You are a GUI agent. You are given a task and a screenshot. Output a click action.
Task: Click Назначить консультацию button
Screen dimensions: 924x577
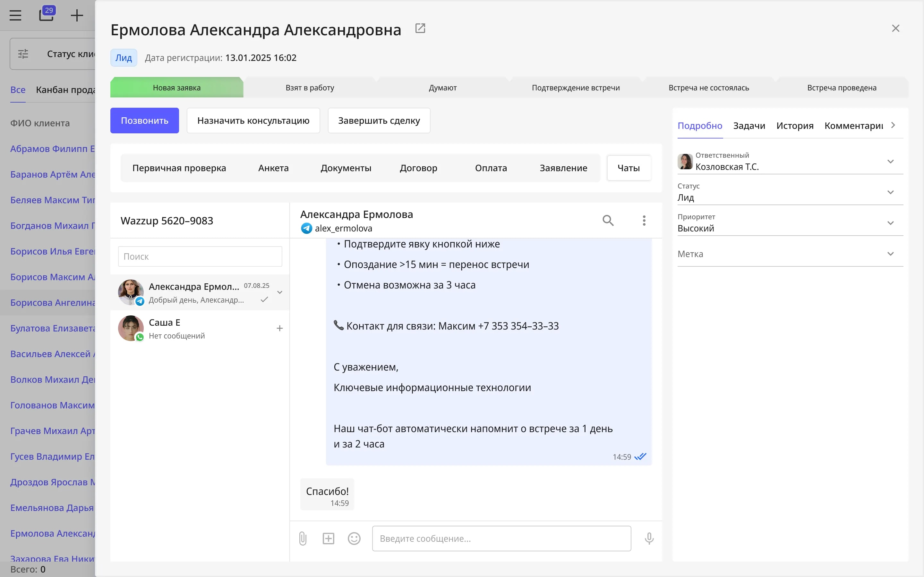click(x=253, y=121)
